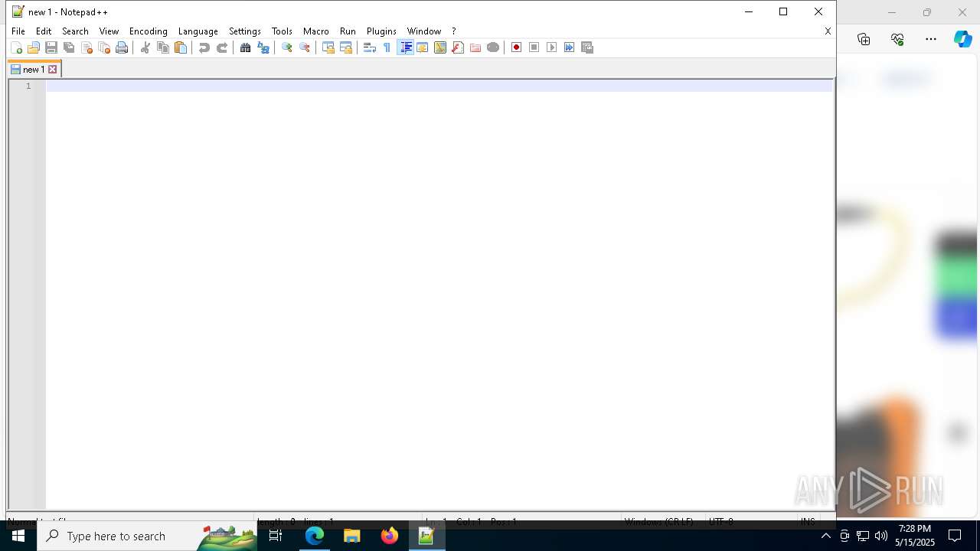
Task: Toggle the Indent Guide toolbar icon
Action: [x=405, y=47]
